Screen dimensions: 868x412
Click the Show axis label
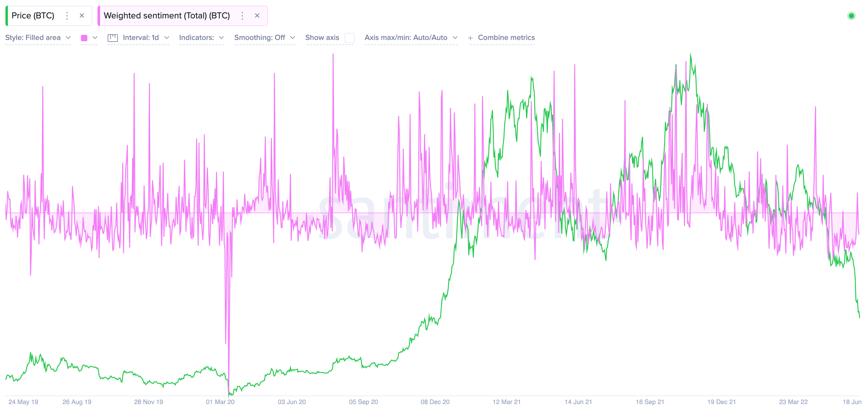[322, 38]
